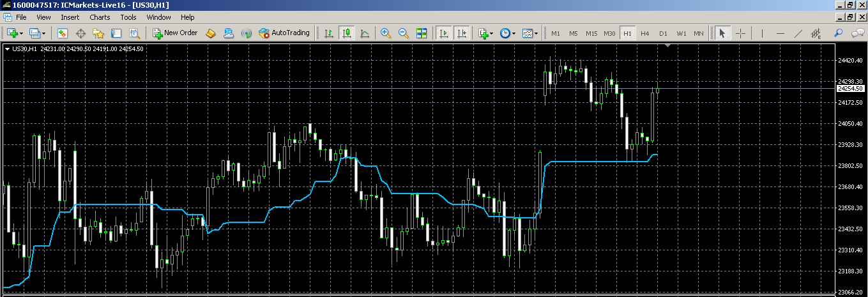Expand the indicators dropdown arrow
This screenshot has height=297, width=868.
(492, 33)
